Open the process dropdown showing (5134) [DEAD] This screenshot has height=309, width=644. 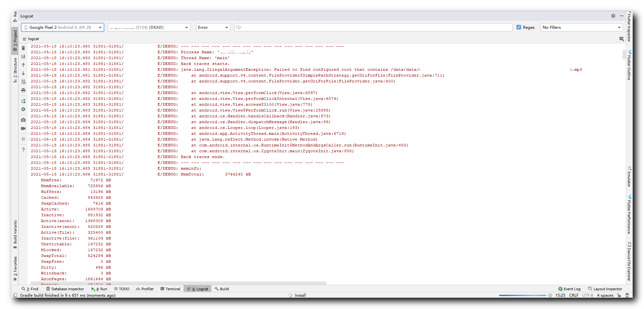149,27
